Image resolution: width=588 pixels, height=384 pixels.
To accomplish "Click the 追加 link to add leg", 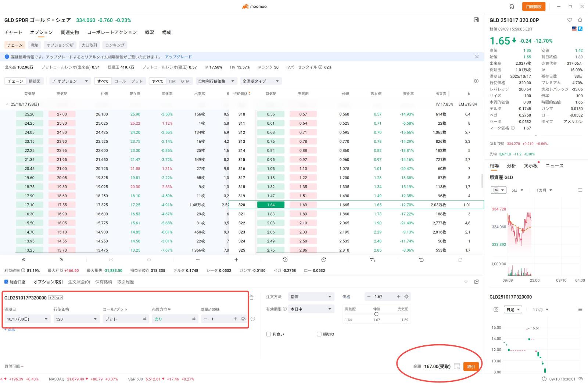I will coord(10,329).
